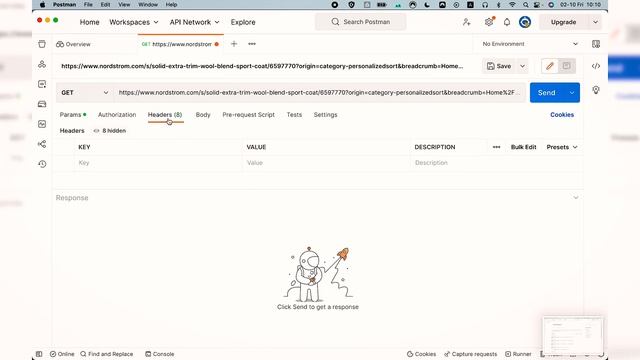Open Collections in the sidebar
Image resolution: width=640 pixels, height=360 pixels.
coord(42,44)
